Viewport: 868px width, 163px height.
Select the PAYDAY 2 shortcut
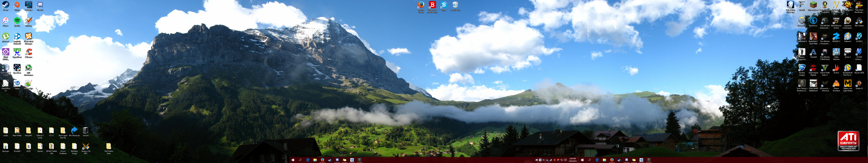(x=836, y=37)
